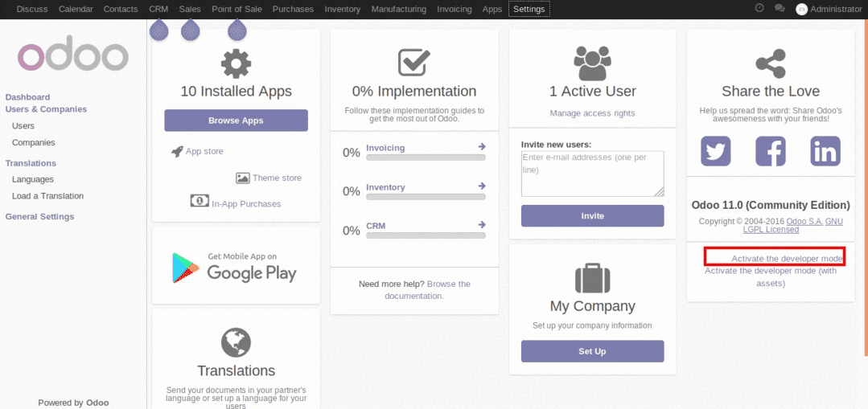
Task: Click the rocket icon beside App store
Action: pyautogui.click(x=177, y=151)
